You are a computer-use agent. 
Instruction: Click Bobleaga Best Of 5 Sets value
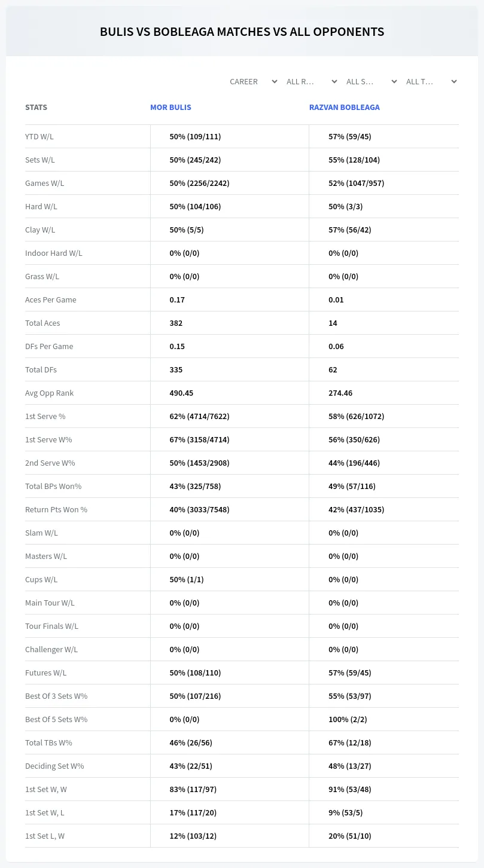pyautogui.click(x=348, y=719)
